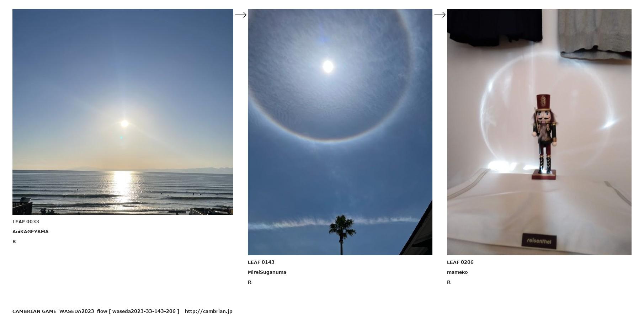Screen dimensions: 644x320
Task: Select author name MireiSuganuma
Action: tap(267, 272)
